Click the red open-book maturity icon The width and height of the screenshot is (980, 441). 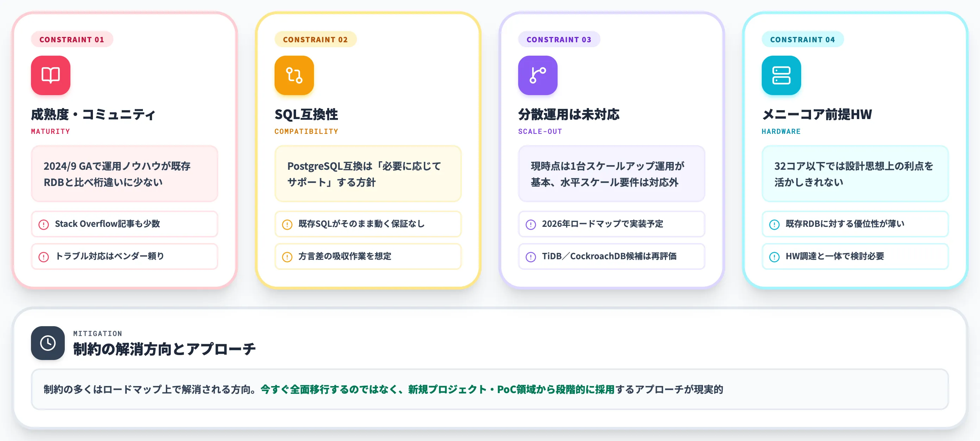tap(51, 75)
